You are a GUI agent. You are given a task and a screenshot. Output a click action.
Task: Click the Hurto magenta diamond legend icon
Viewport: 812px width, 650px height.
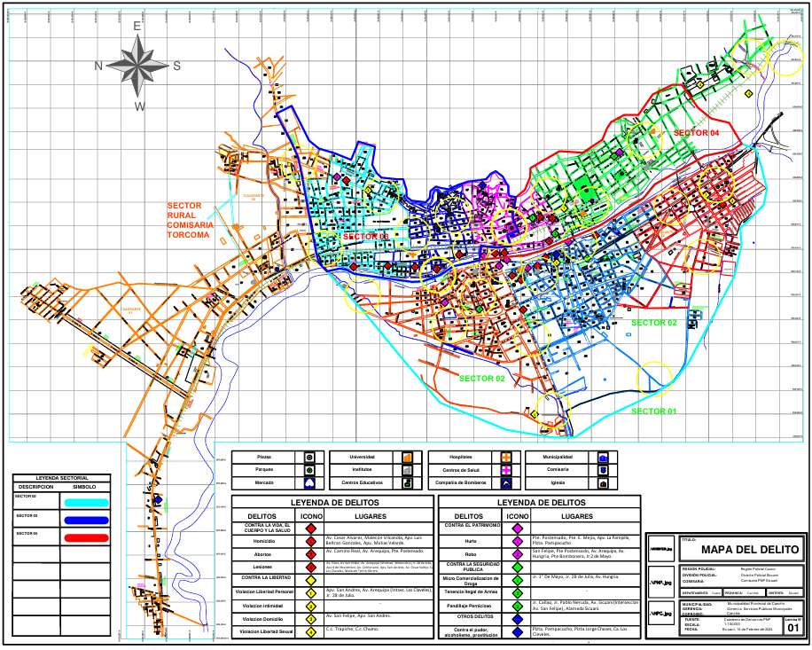click(517, 540)
